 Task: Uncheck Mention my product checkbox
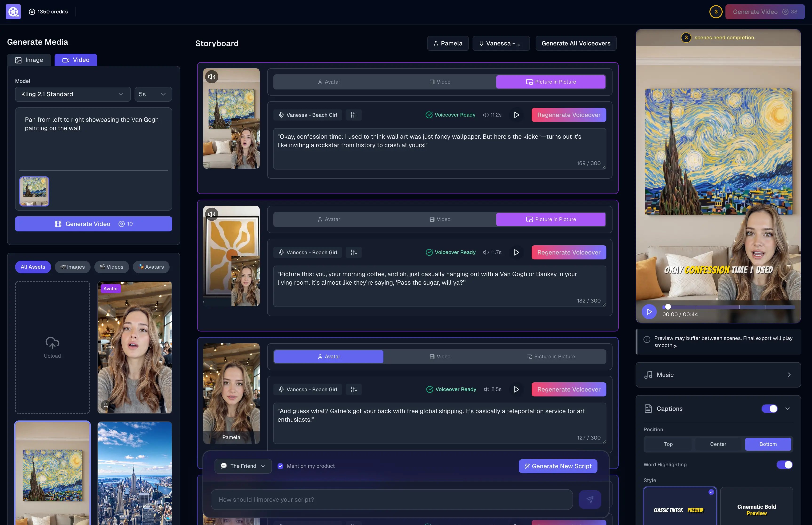point(280,466)
